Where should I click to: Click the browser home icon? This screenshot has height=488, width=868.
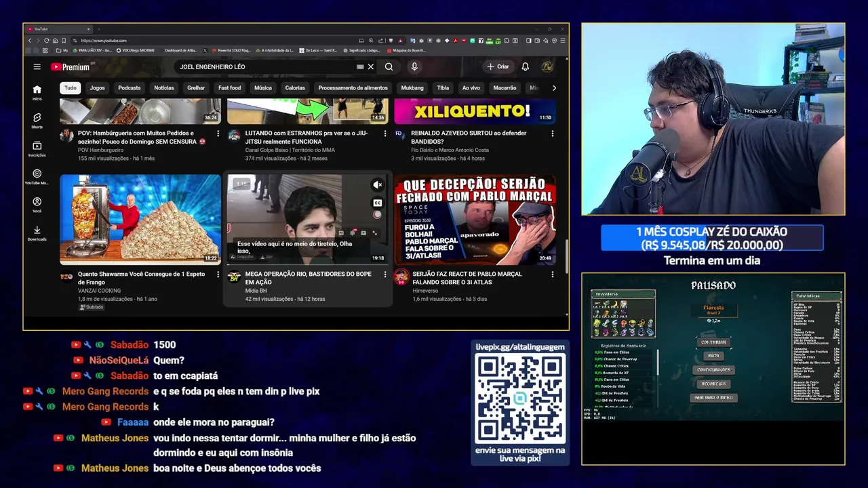(x=55, y=41)
